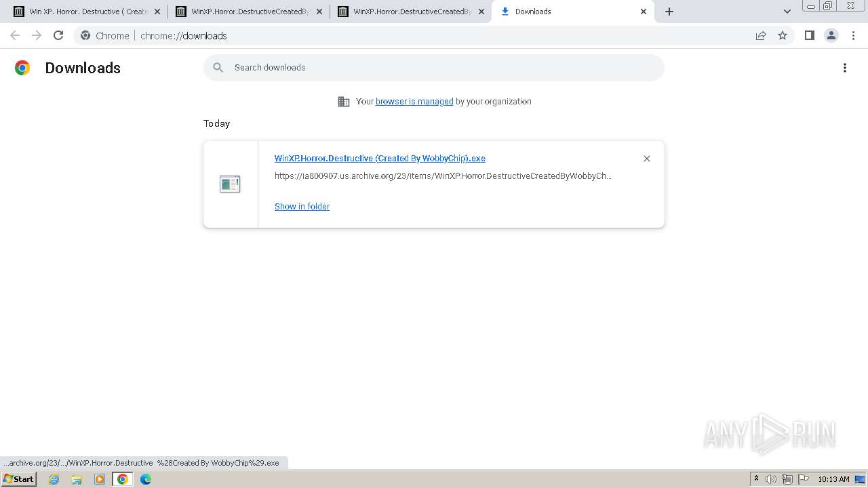This screenshot has height=488, width=868.
Task: Focus the Search downloads field
Action: pos(434,68)
